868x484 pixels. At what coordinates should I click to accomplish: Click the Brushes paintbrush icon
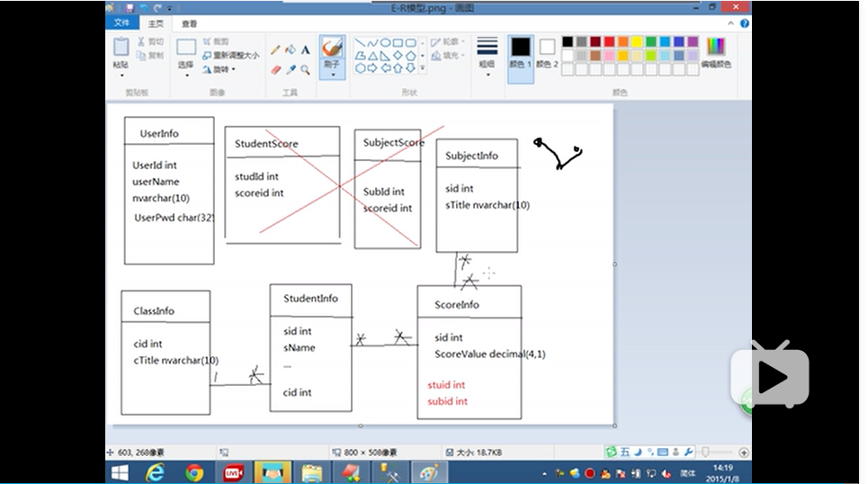[x=332, y=48]
